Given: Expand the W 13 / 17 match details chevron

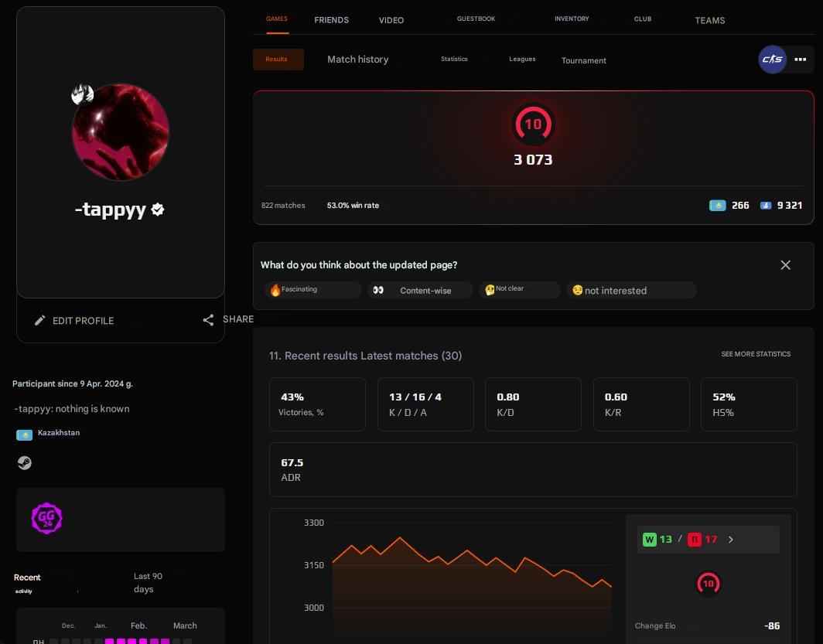Looking at the screenshot, I should (x=730, y=539).
